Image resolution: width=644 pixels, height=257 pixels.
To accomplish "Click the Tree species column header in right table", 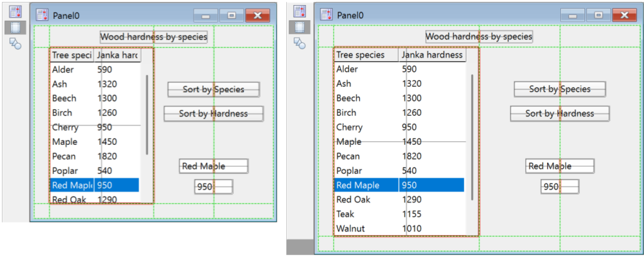I will coord(366,55).
